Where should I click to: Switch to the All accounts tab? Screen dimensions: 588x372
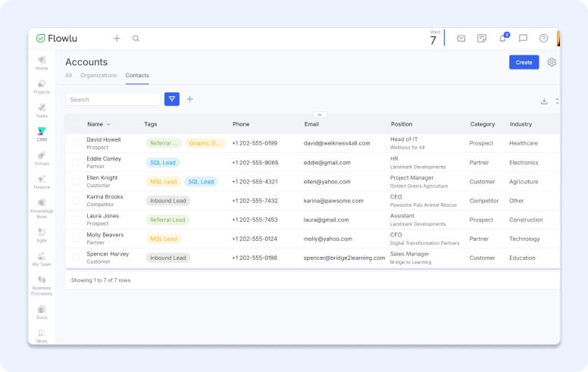point(68,76)
